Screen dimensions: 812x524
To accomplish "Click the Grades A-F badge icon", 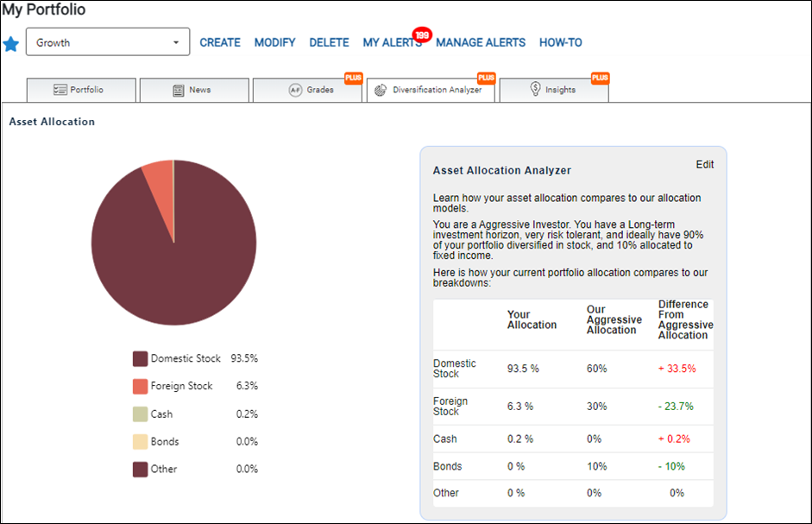I will coord(295,90).
